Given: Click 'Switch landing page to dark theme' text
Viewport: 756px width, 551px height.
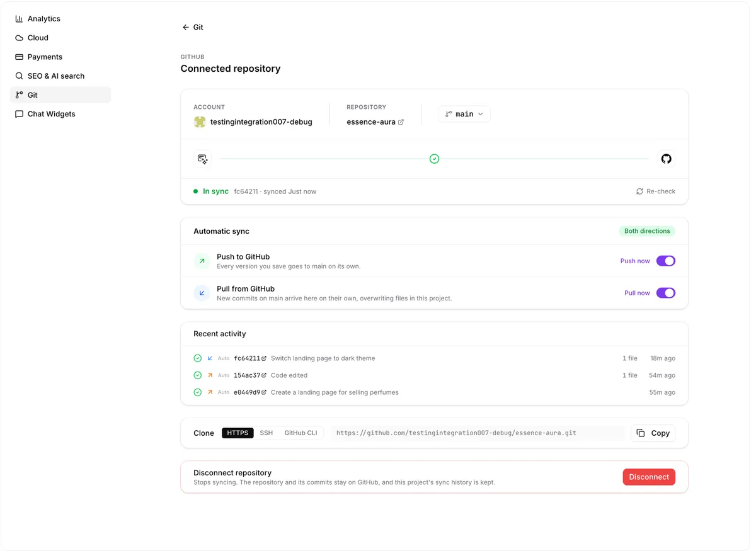Looking at the screenshot, I should click(x=323, y=358).
